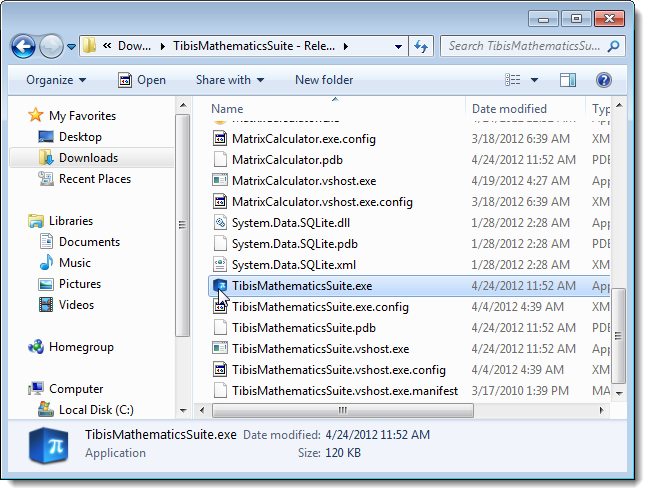Select Downloads in navigation pane
The image size is (650, 495).
(88, 158)
